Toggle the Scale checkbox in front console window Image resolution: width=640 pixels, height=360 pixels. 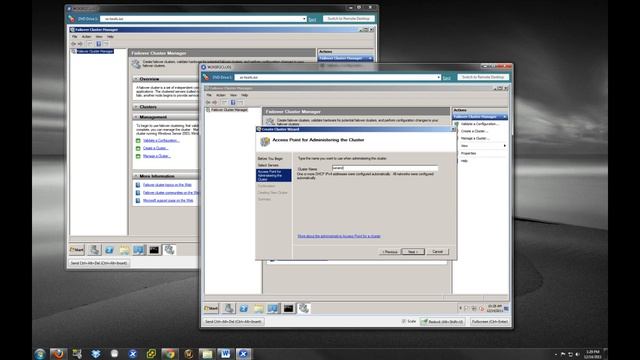404,321
